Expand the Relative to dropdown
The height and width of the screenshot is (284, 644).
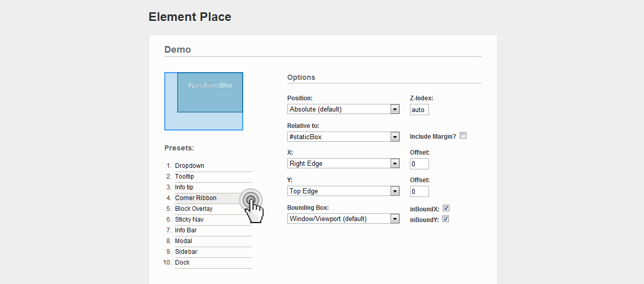pos(343,137)
